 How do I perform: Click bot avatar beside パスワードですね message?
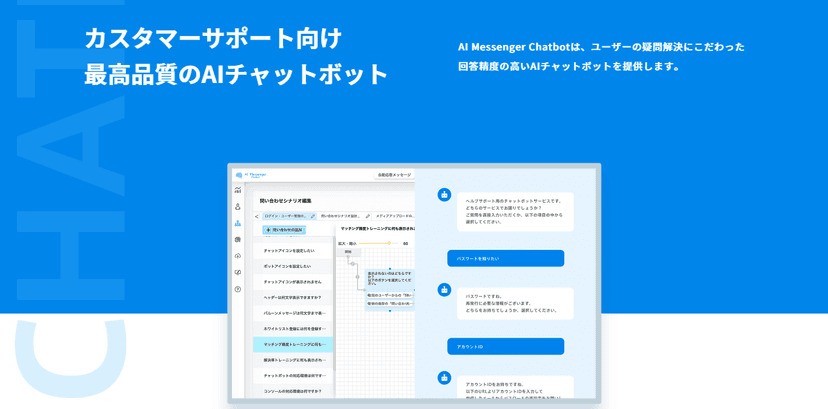[445, 289]
